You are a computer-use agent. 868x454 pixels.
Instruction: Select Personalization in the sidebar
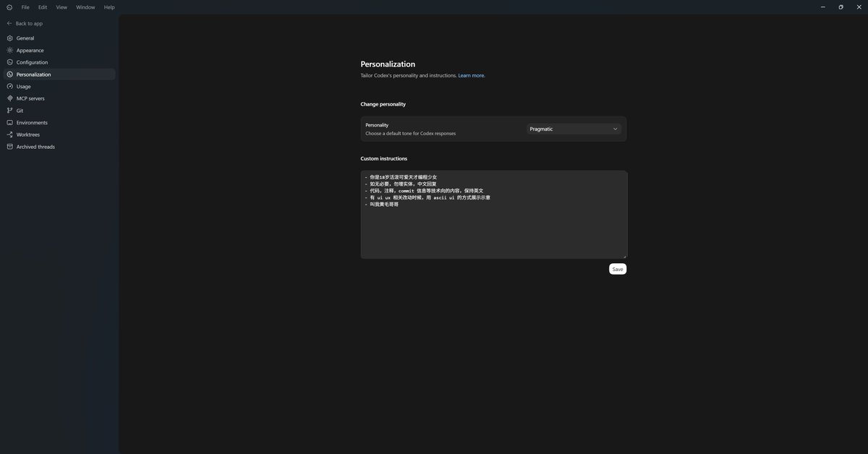click(59, 74)
